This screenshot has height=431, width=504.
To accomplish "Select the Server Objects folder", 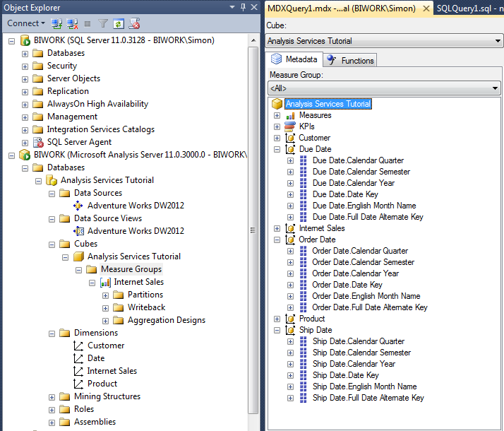I will pos(73,78).
